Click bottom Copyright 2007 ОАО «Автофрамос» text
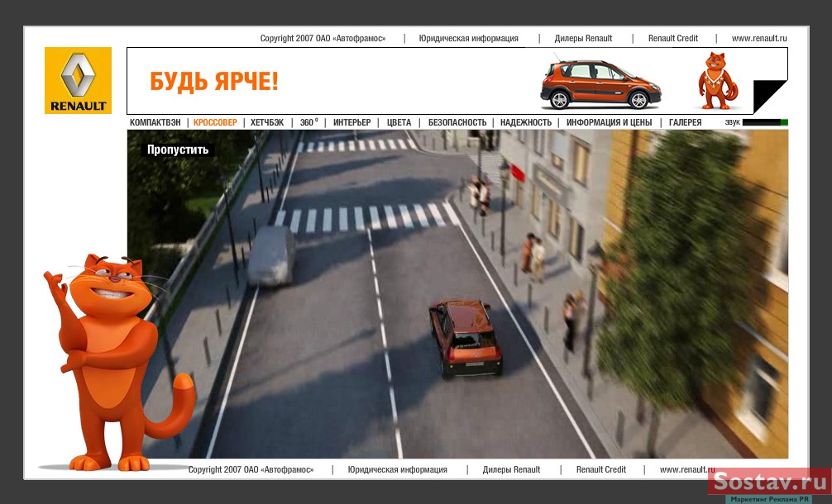This screenshot has height=504, width=832. click(251, 469)
